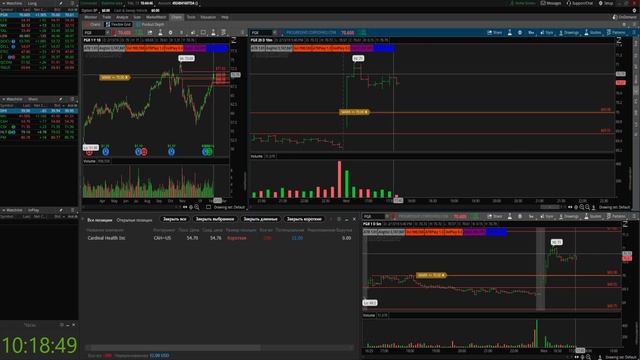
Task: Click studies flask icon, left chart toolbar
Action: (160, 32)
